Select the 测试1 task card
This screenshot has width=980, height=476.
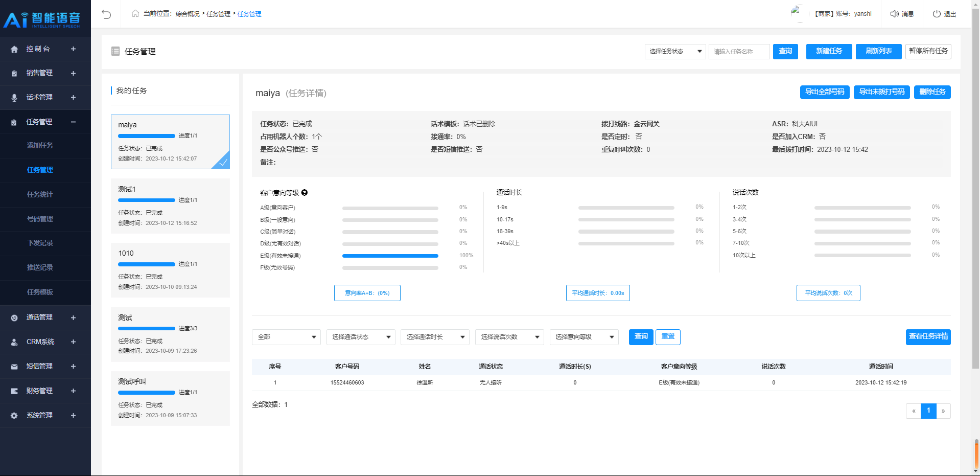pyautogui.click(x=170, y=206)
